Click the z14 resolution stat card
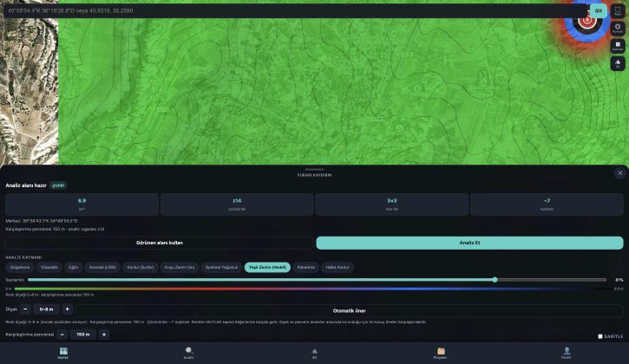This screenshot has width=629, height=364. pyautogui.click(x=237, y=205)
